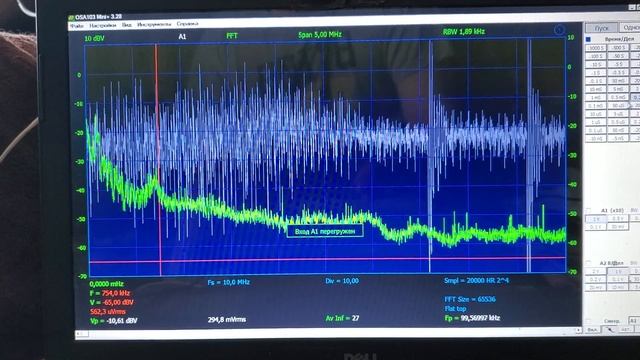Image resolution: width=640 pixels, height=360 pixels.
Task: Click the Smpl = 20000 HR readout
Action: (x=476, y=280)
